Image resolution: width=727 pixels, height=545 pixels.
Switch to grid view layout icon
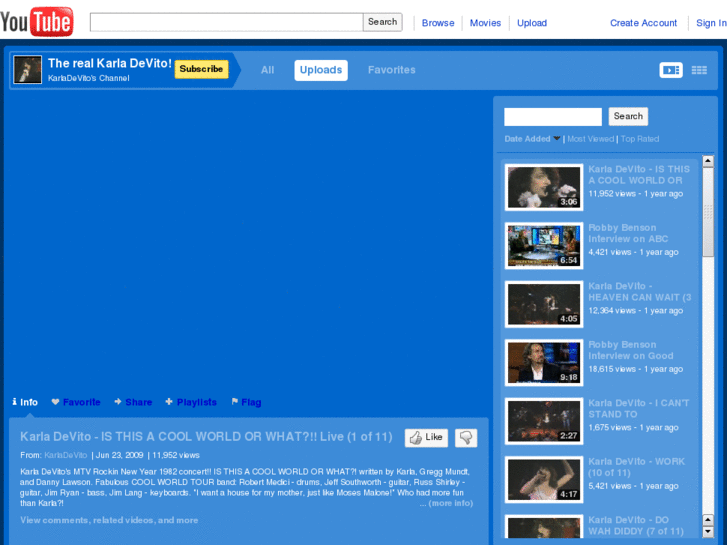coord(699,70)
